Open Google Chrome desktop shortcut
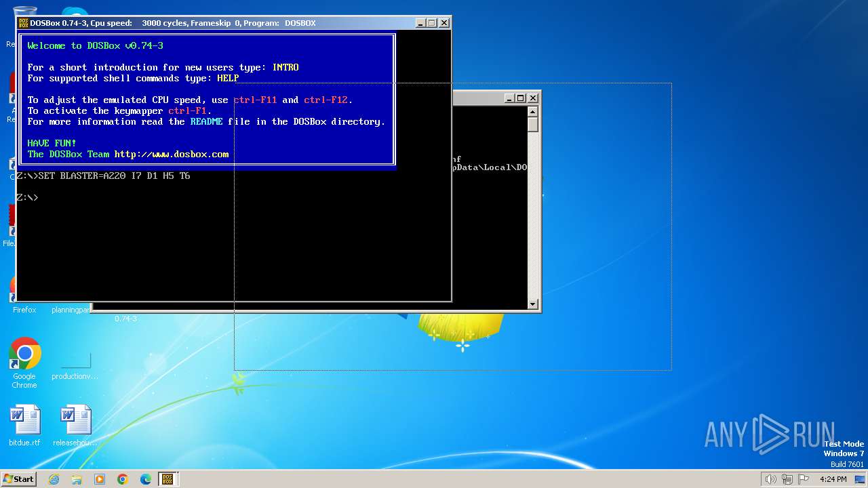868x488 pixels. pyautogui.click(x=24, y=363)
